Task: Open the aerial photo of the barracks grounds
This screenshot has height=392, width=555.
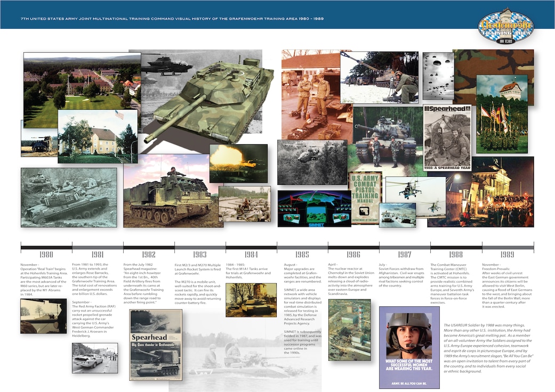Action: click(82, 81)
